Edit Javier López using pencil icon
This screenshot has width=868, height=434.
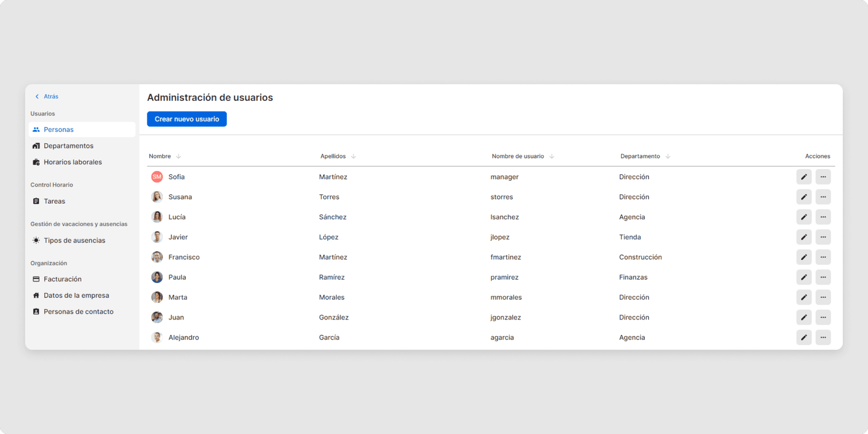803,237
